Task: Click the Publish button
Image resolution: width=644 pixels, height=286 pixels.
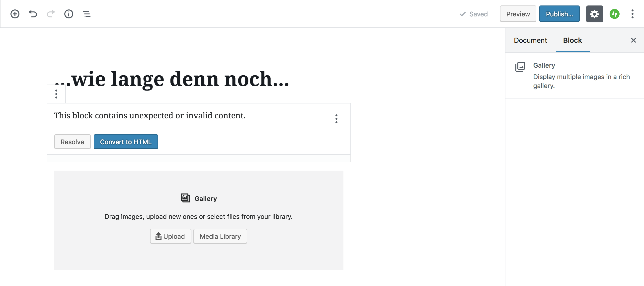Action: (x=559, y=14)
